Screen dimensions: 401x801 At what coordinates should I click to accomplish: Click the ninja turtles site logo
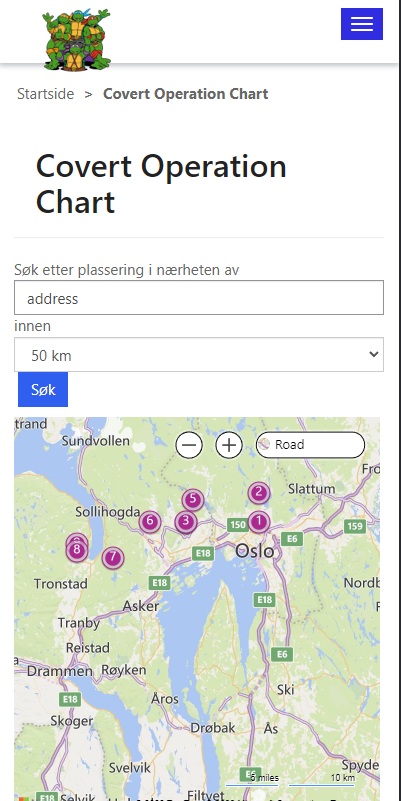[77, 39]
